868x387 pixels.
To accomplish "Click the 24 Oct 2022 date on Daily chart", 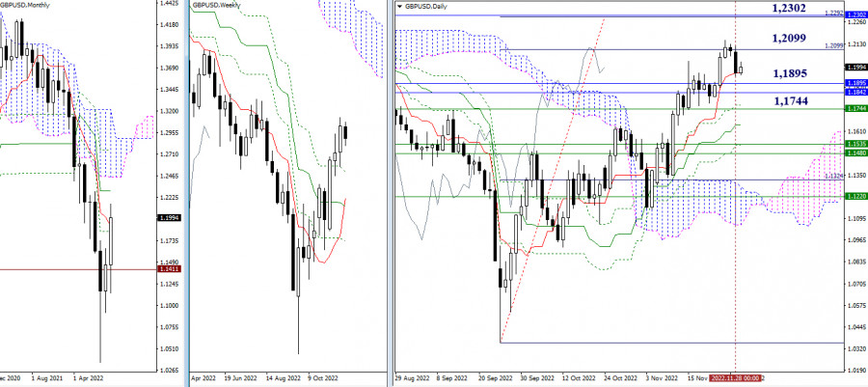I will point(620,379).
